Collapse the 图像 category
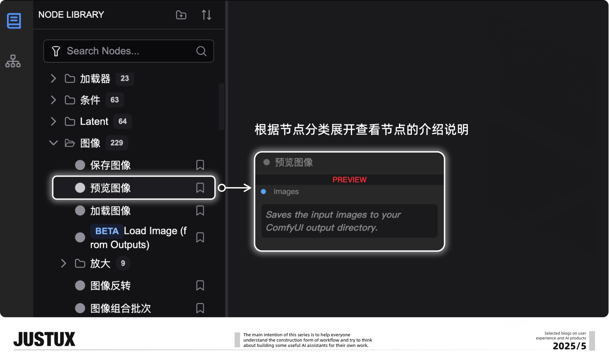Image resolution: width=609 pixels, height=364 pixels. point(54,143)
